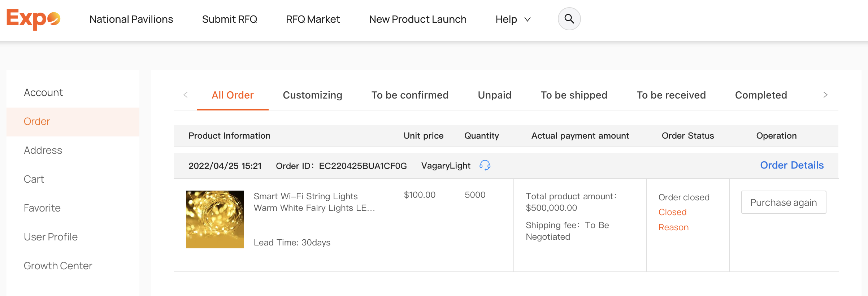Switch to the Unpaid tab
Screen dimensions: 868x296
(494, 95)
